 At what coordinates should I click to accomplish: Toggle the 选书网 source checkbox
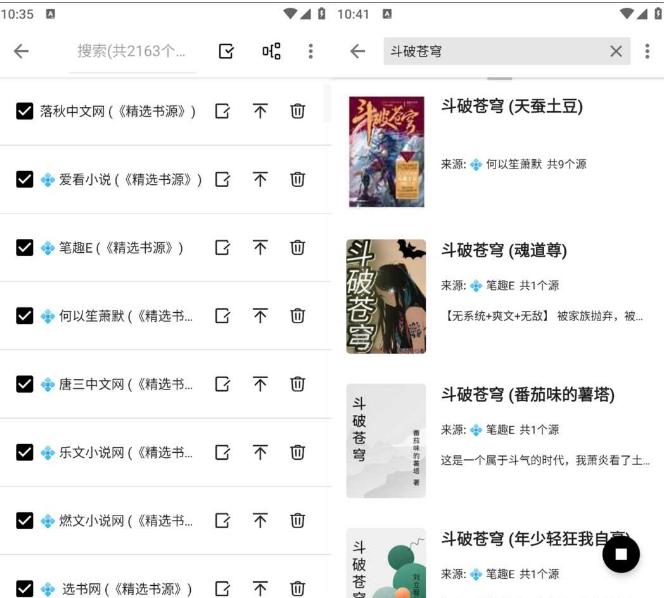click(25, 589)
